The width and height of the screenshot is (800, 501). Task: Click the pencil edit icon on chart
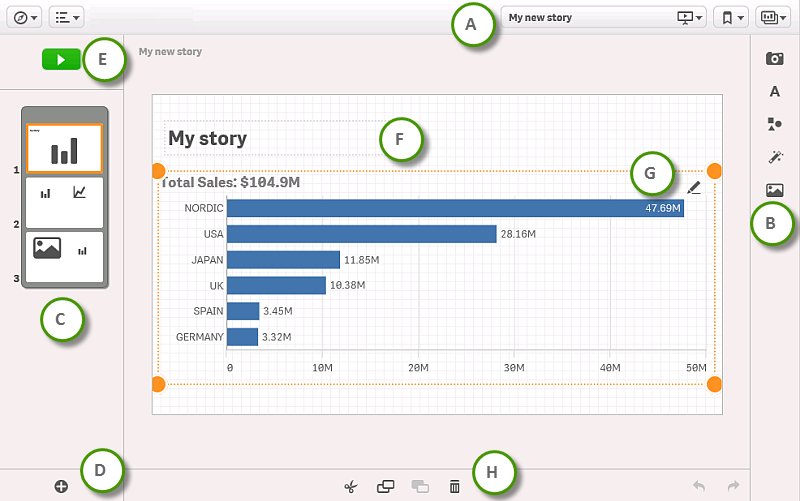[694, 186]
